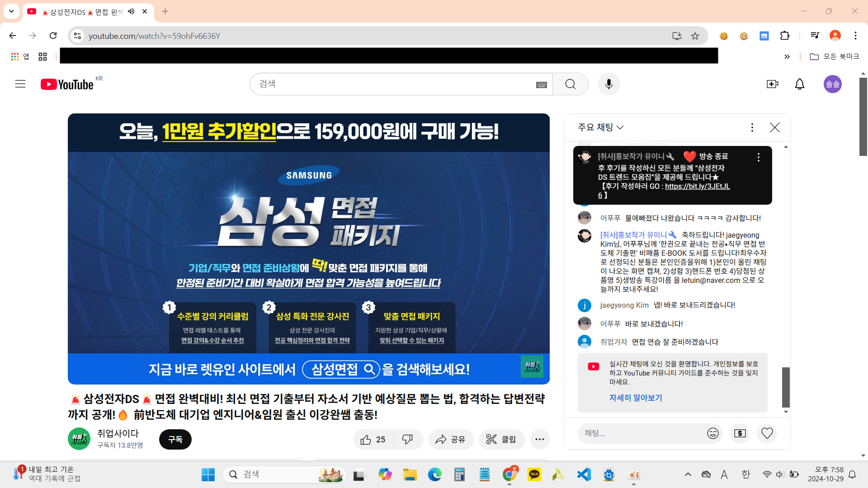
Task: Click the Super Chat dollar icon
Action: [x=740, y=433]
